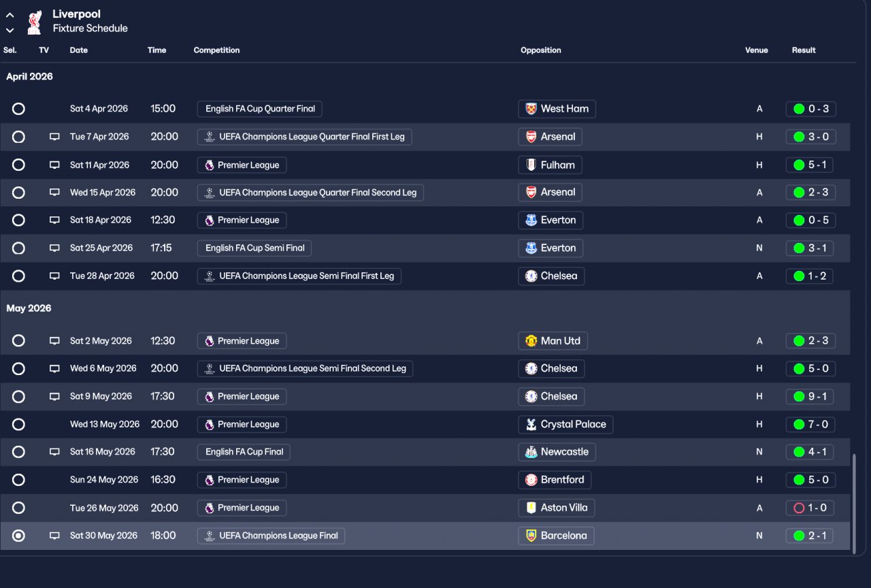Click the Crystal Palace club crest
Image resolution: width=871 pixels, height=588 pixels.
(x=531, y=425)
